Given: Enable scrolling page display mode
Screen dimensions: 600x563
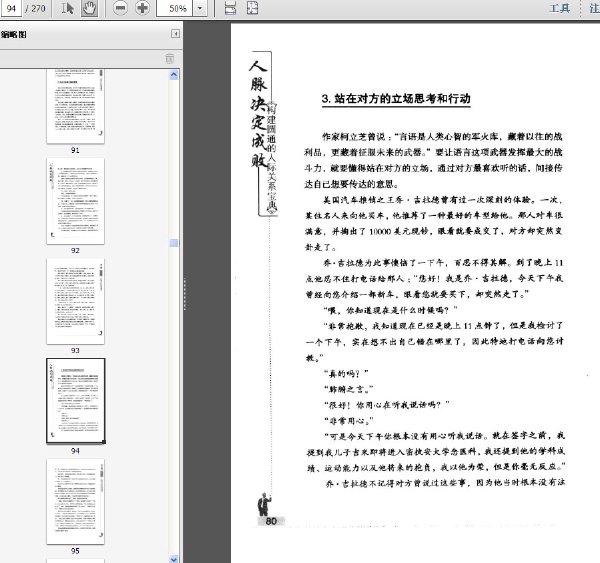Looking at the screenshot, I should click(230, 8).
